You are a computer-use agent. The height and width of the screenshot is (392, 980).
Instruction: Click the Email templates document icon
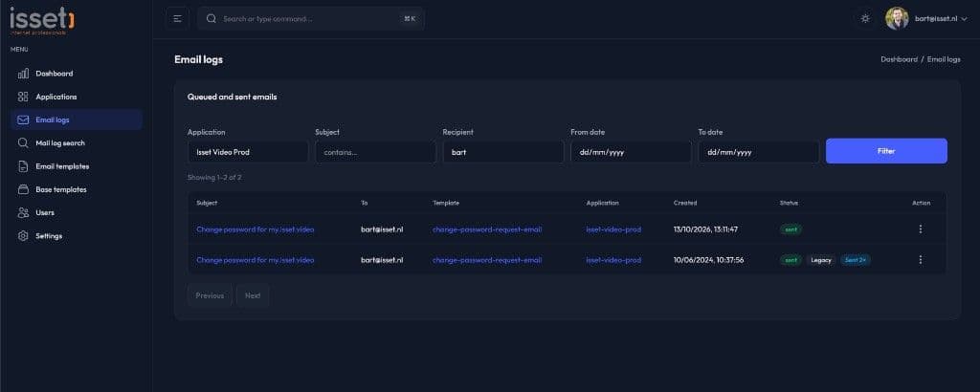click(23, 166)
